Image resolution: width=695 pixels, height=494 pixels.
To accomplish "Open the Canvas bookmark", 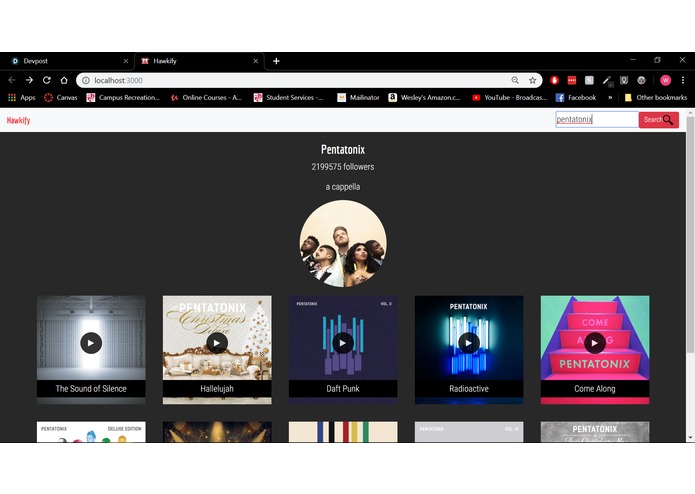I will point(61,97).
